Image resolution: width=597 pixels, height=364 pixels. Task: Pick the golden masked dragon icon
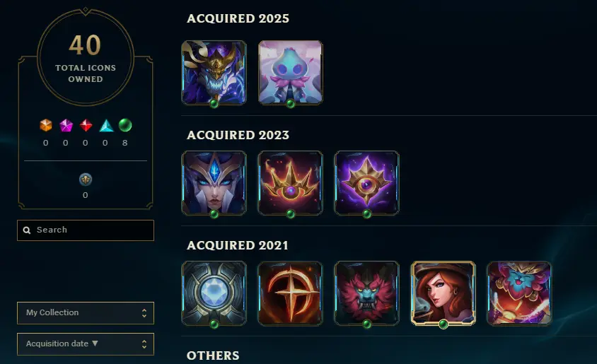[214, 72]
